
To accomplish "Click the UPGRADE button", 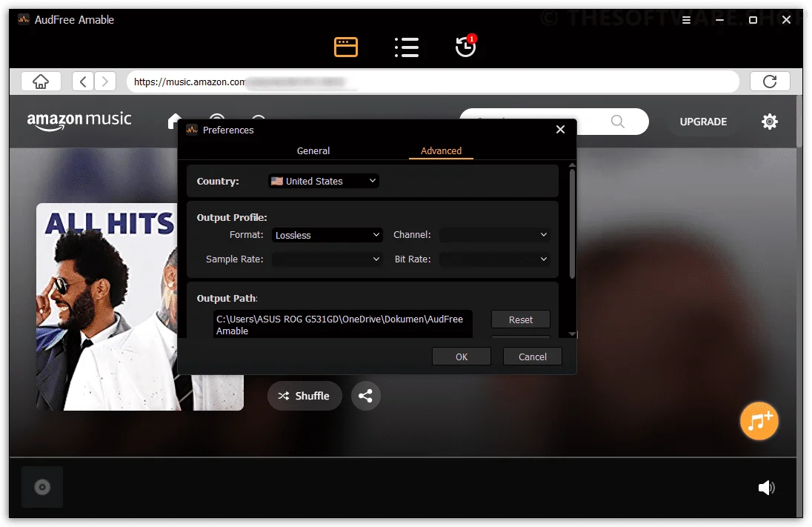I will [703, 122].
